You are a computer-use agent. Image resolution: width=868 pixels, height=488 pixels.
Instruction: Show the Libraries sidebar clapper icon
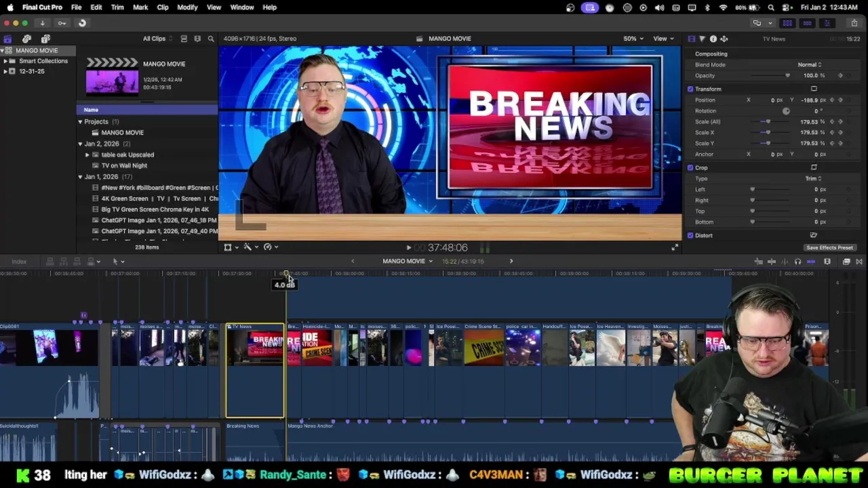(x=7, y=39)
